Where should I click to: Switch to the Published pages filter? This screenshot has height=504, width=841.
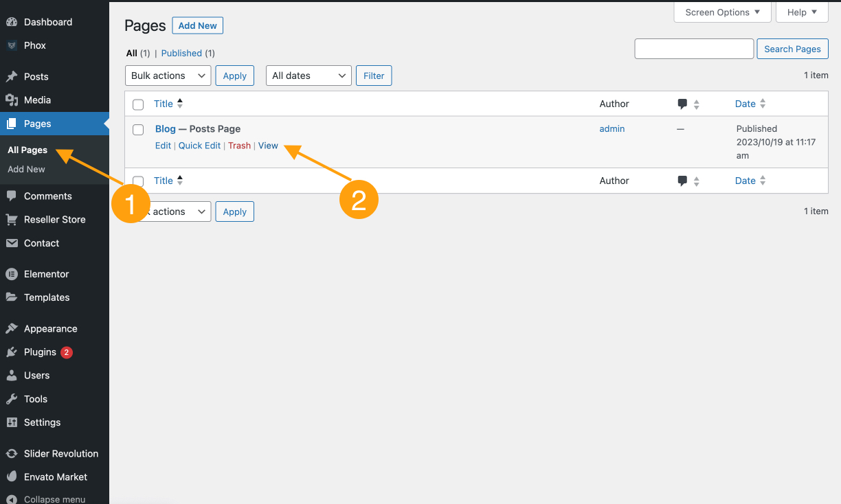181,53
